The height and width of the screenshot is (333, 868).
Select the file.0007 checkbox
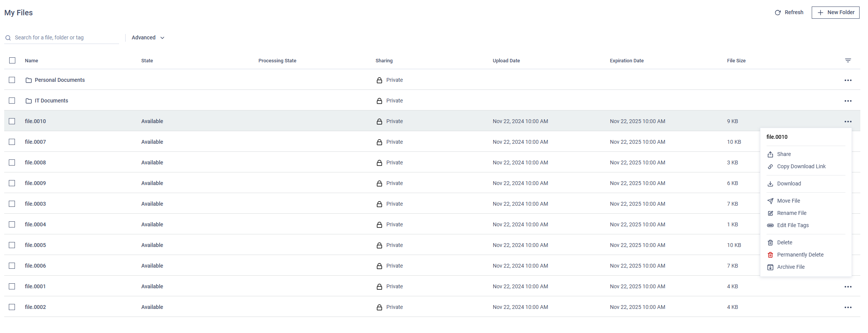click(x=12, y=142)
